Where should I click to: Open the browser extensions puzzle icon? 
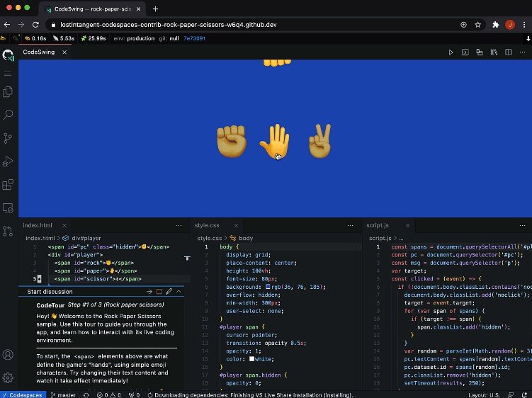point(496,25)
